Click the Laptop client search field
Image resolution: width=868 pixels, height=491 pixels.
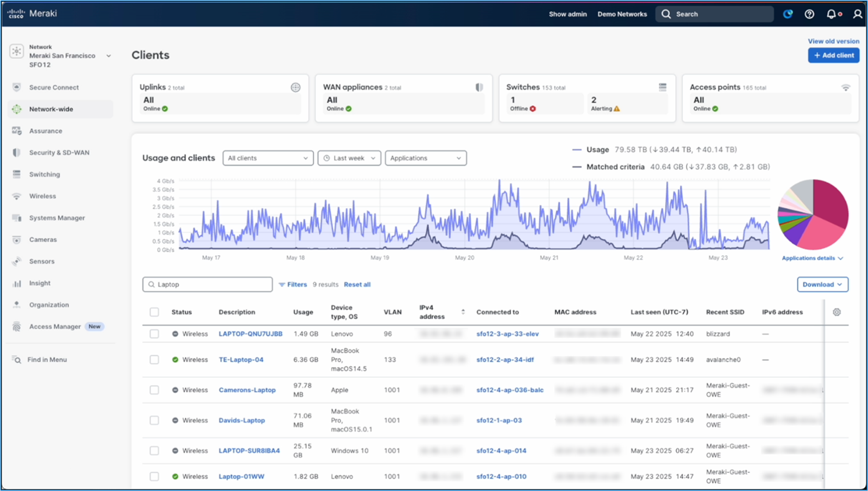(x=207, y=284)
